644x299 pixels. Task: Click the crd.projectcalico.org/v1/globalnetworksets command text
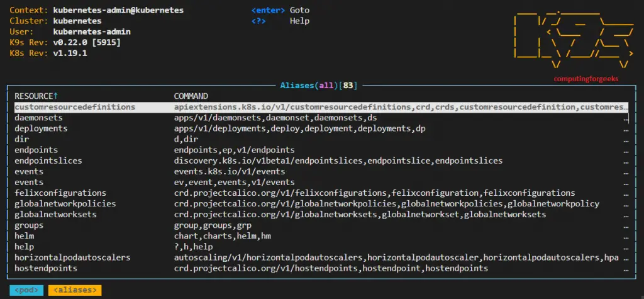pos(360,214)
